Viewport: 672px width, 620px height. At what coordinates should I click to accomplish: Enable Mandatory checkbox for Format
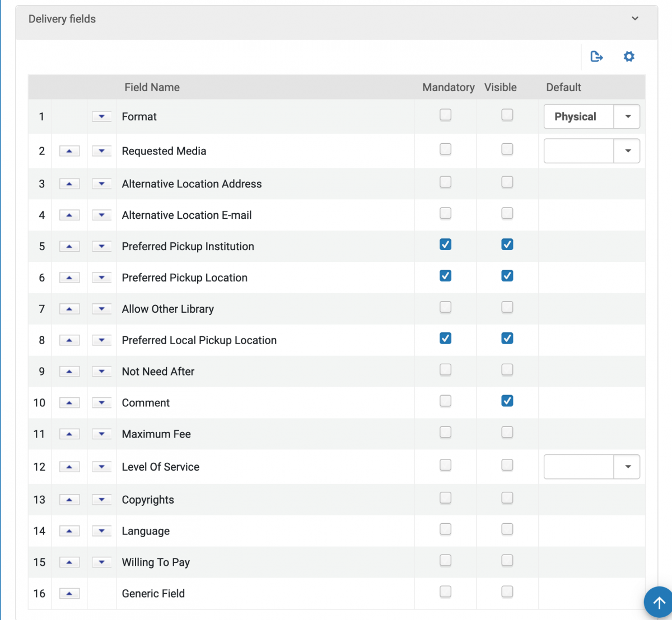[445, 115]
